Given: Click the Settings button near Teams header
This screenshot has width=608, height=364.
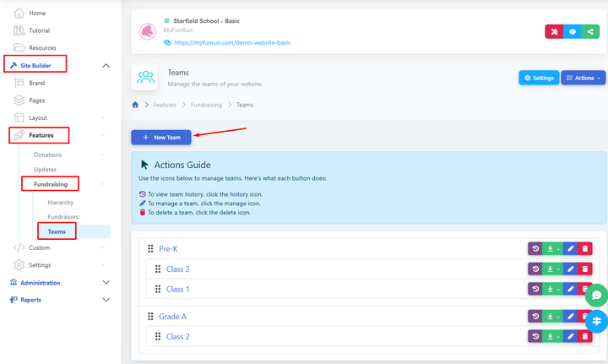Looking at the screenshot, I should (538, 78).
